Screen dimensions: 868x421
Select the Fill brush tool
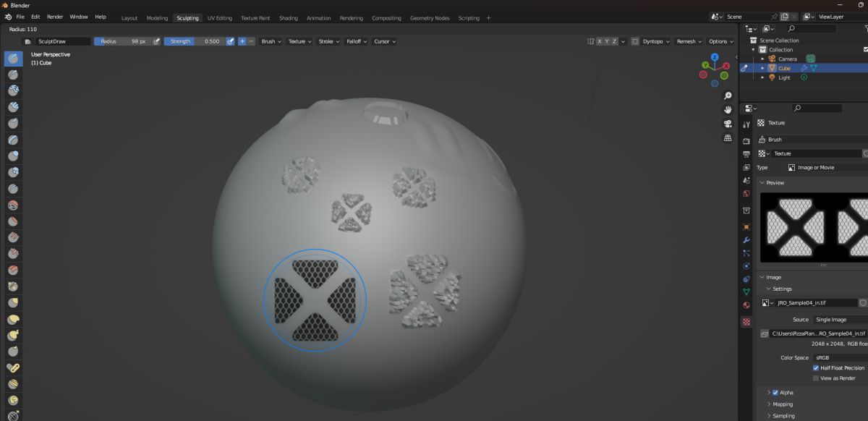(x=13, y=238)
